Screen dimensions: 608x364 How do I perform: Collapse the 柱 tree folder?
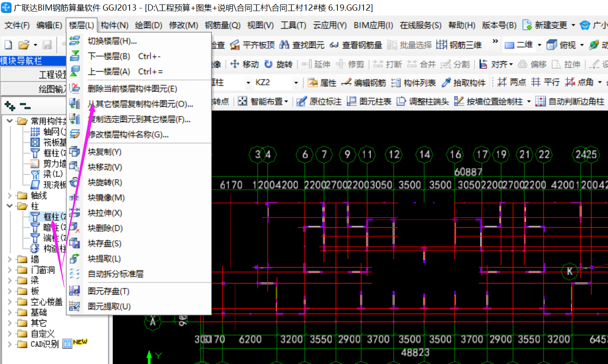10,206
